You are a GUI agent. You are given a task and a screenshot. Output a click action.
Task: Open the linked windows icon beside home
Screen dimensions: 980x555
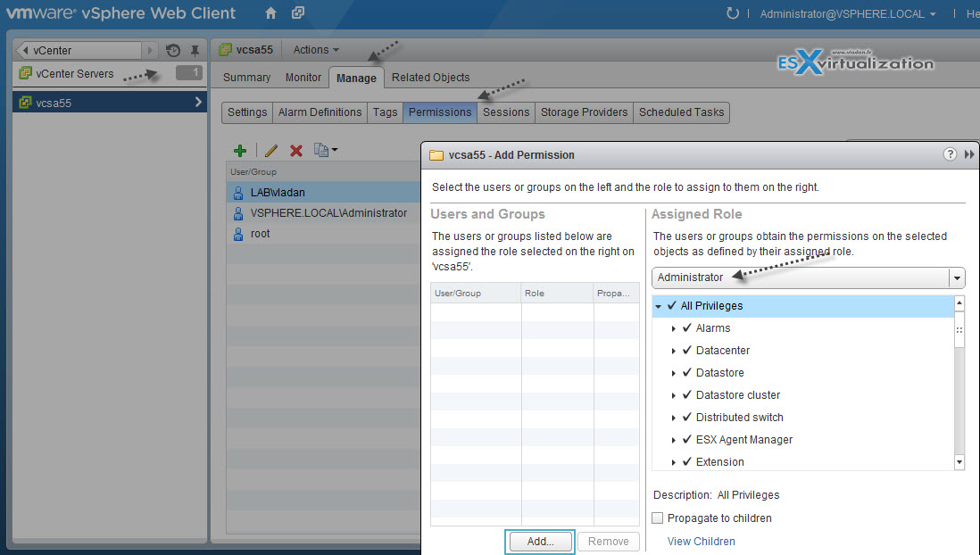[298, 13]
